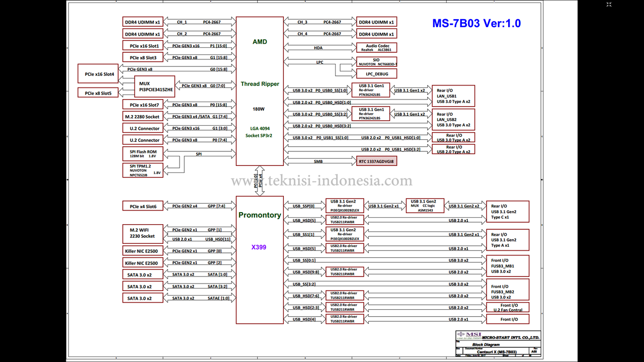The height and width of the screenshot is (362, 644).
Task: Click the 'U.2 Fan Contral' Front I/O block
Action: click(508, 308)
